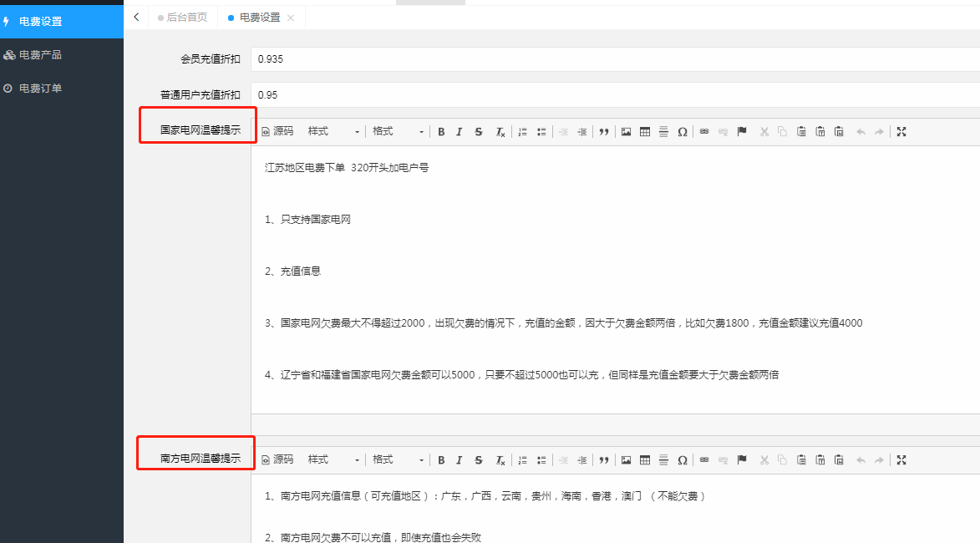Click the line starting '1、南方电网充值信息'

point(485,496)
